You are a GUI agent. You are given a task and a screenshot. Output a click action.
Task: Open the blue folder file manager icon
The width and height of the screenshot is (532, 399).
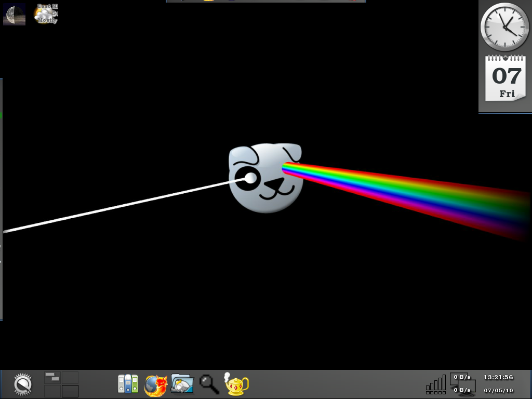[182, 383]
